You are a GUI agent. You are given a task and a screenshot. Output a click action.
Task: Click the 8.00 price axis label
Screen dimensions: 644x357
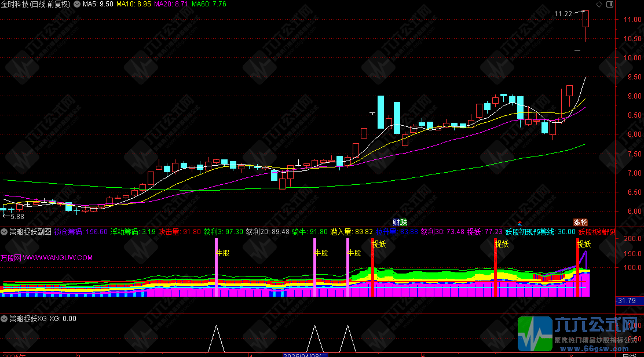[635, 134]
